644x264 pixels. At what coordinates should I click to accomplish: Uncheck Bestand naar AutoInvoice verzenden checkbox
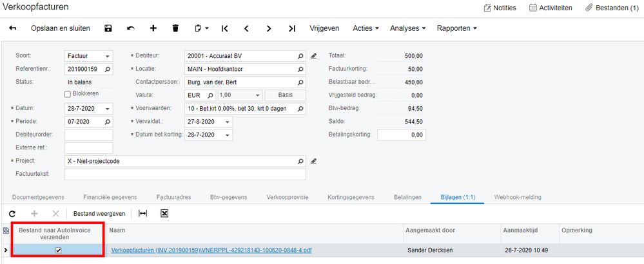[58, 250]
